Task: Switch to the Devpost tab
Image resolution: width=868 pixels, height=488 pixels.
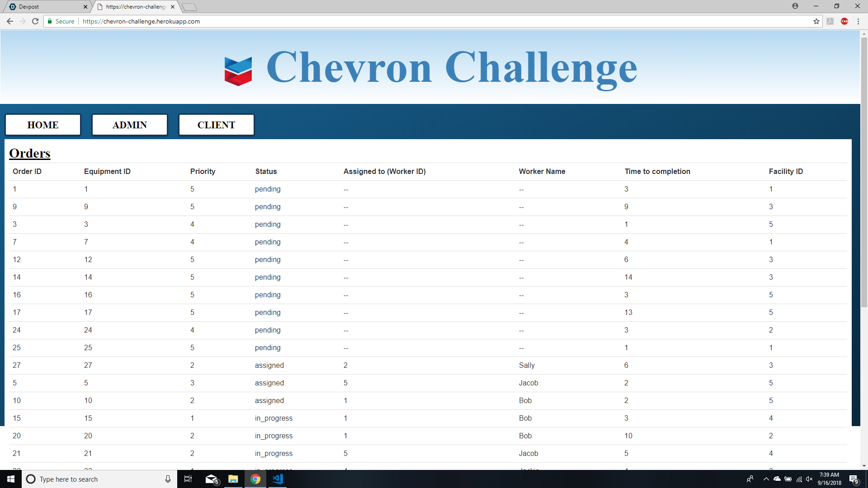Action: click(45, 7)
